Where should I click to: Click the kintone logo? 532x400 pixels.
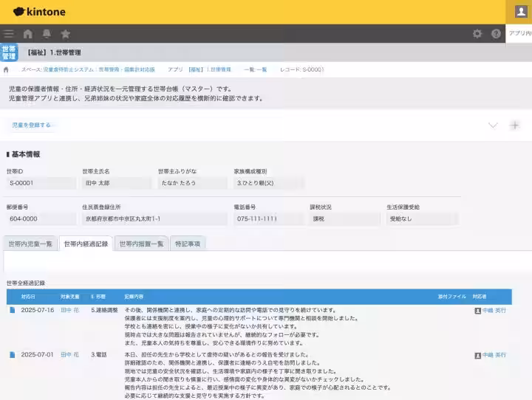click(x=39, y=12)
